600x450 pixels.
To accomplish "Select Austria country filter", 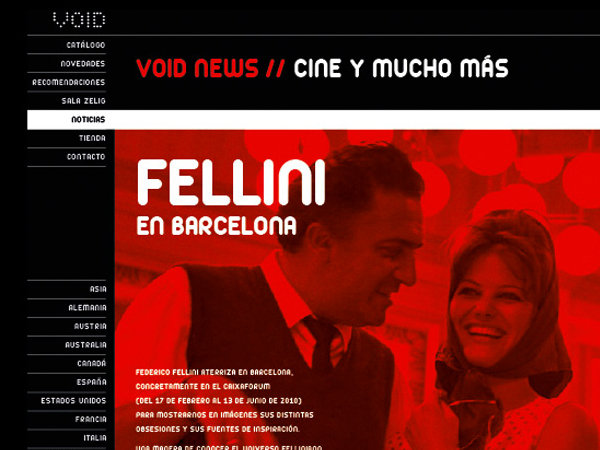I will tap(90, 326).
